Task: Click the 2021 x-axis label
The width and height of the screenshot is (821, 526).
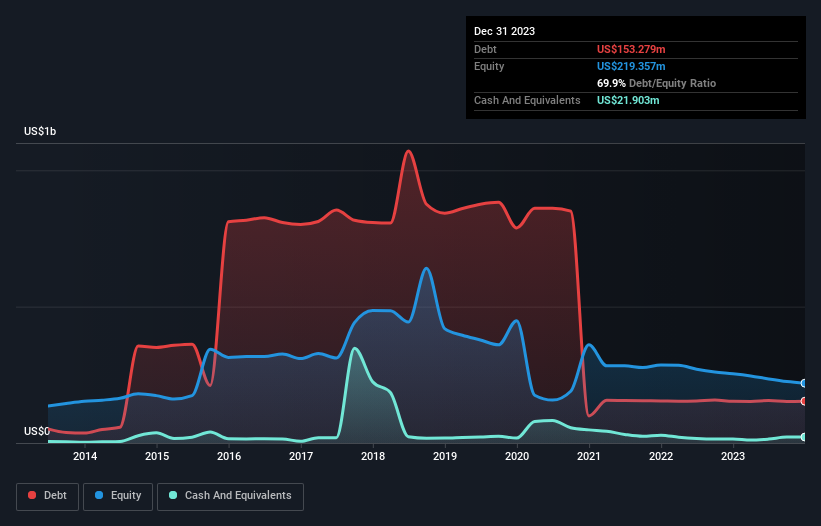Action: tap(589, 456)
